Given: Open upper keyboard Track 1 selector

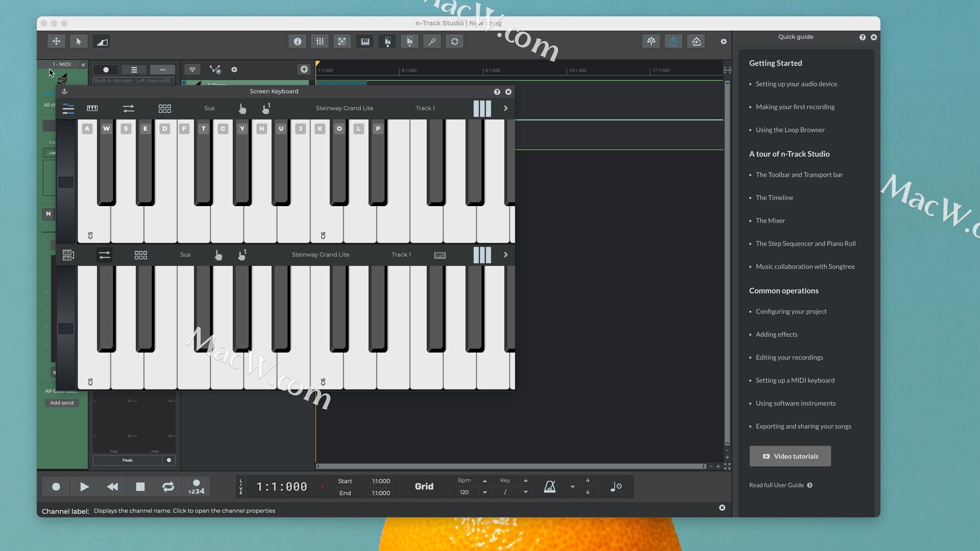Looking at the screenshot, I should pyautogui.click(x=425, y=108).
